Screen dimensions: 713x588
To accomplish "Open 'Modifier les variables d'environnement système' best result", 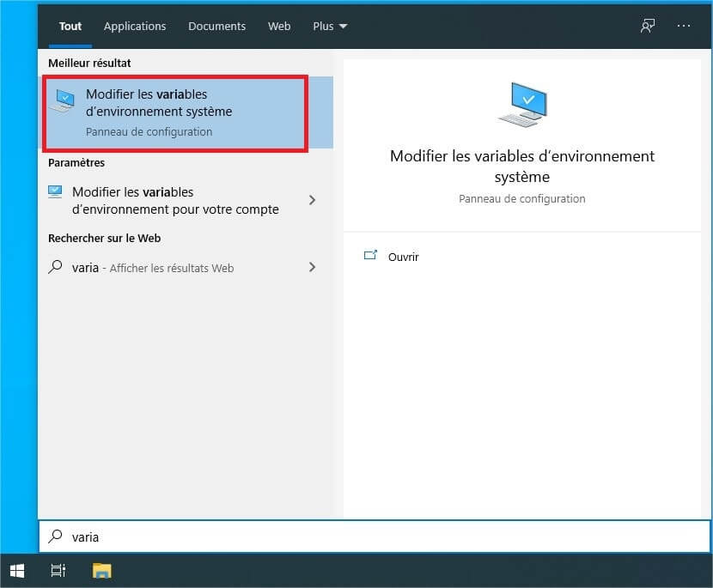I will (x=172, y=113).
